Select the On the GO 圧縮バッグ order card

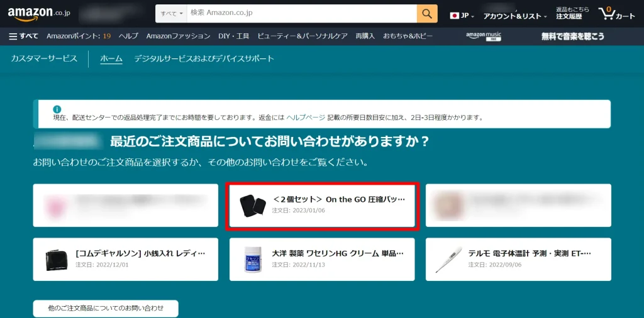(322, 205)
